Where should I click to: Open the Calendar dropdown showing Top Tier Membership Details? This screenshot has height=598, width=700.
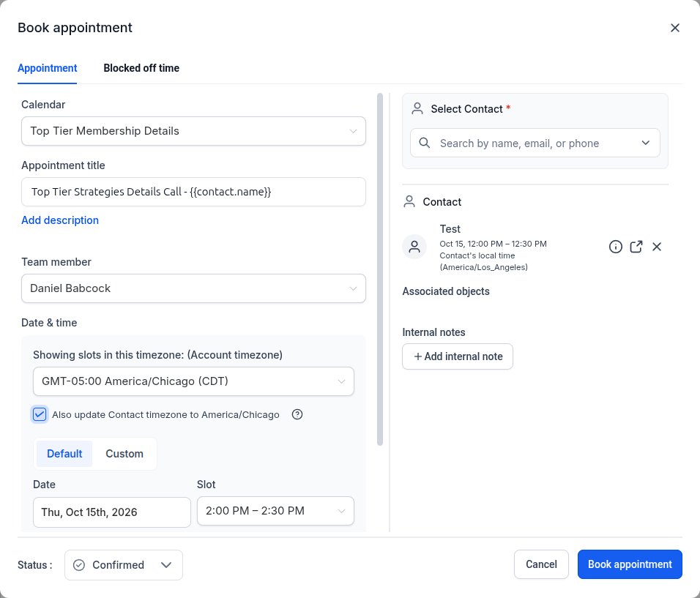(193, 131)
